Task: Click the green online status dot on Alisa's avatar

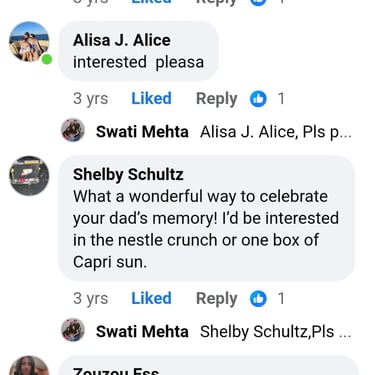Action: (x=47, y=60)
